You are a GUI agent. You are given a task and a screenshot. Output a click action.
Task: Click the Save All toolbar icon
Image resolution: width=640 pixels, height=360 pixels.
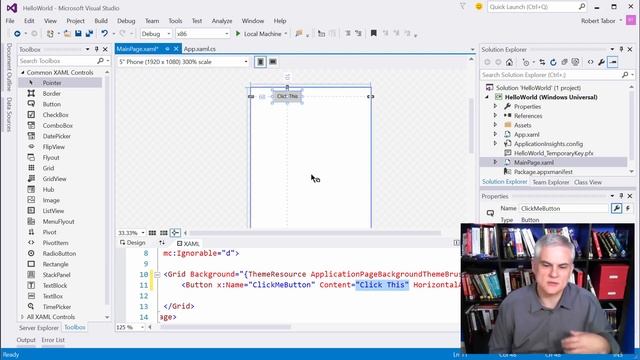click(89, 33)
